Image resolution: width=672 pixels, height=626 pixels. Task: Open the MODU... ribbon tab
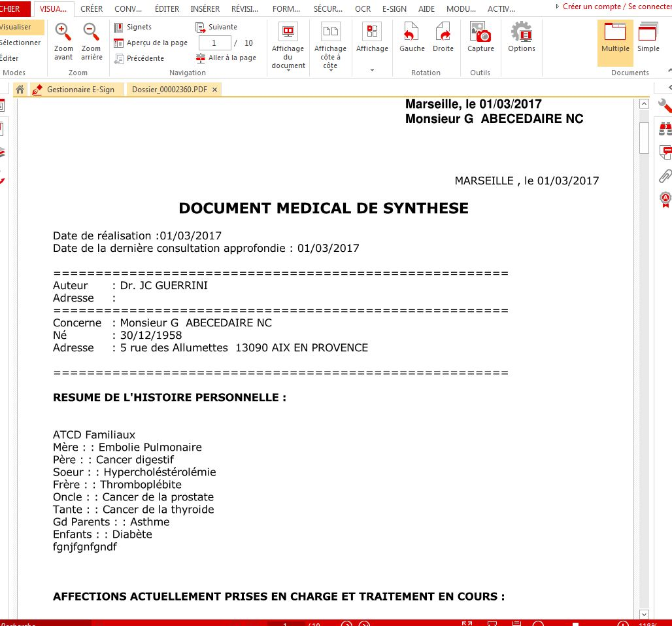pyautogui.click(x=461, y=9)
